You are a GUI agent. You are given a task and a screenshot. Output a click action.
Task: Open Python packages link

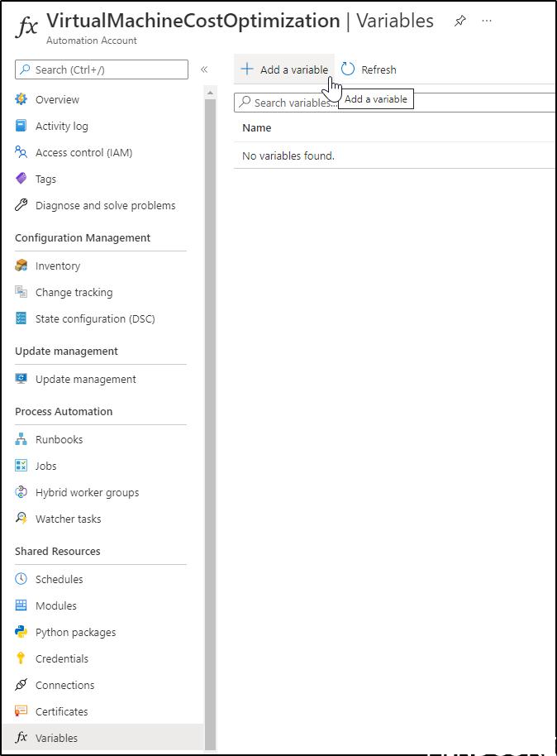[76, 633]
